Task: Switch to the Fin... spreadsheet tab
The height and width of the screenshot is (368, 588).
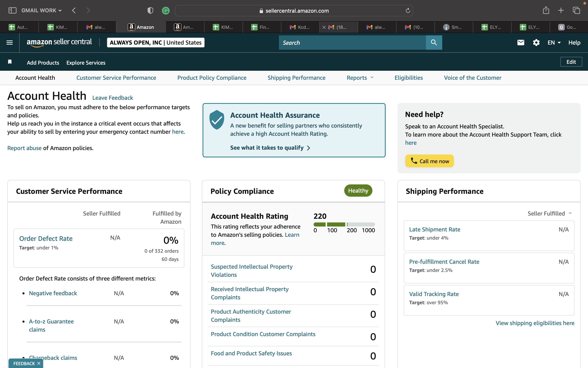Action: [x=262, y=27]
